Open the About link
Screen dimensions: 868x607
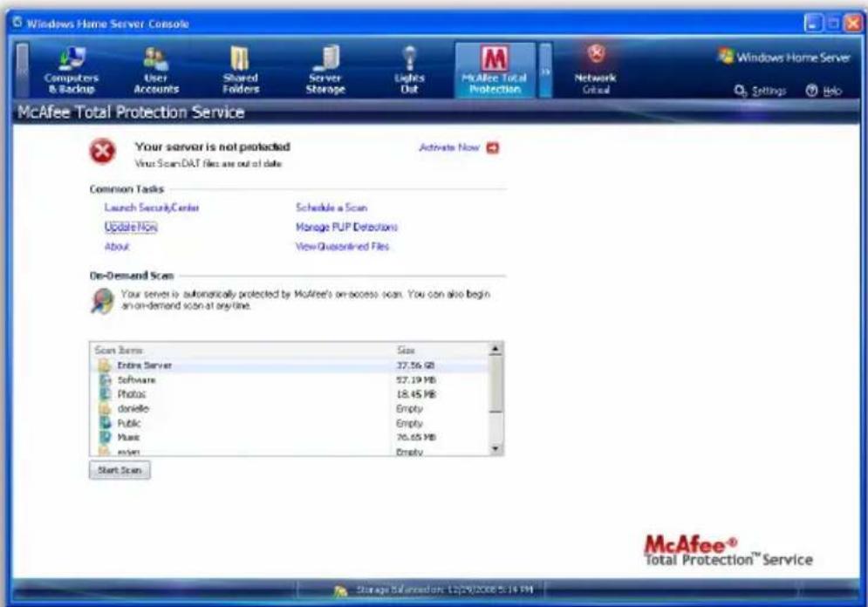(117, 246)
